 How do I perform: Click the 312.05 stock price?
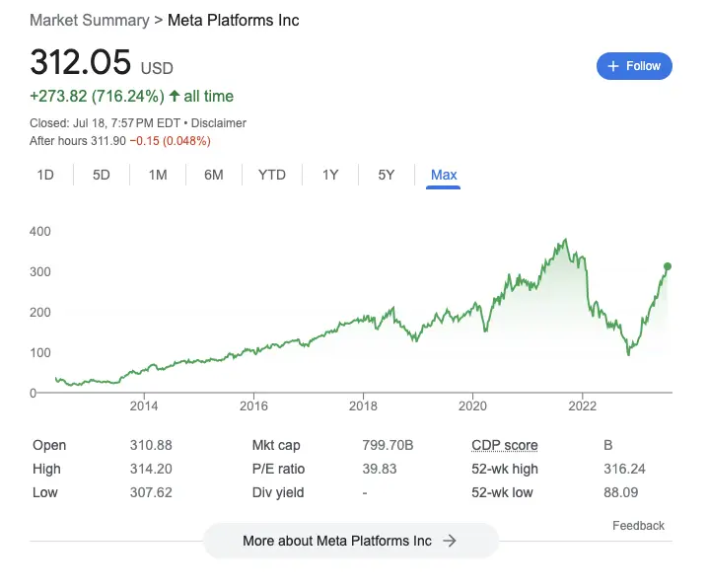[81, 62]
